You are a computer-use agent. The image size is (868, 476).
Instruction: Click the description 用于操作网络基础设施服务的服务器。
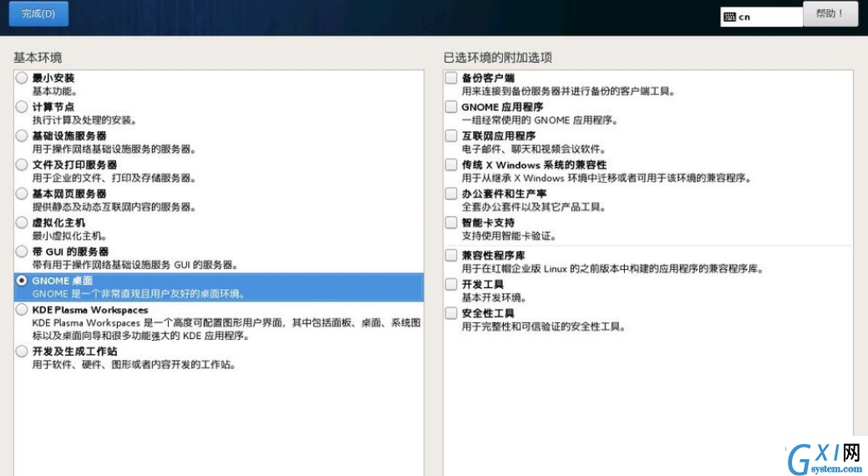click(x=114, y=149)
